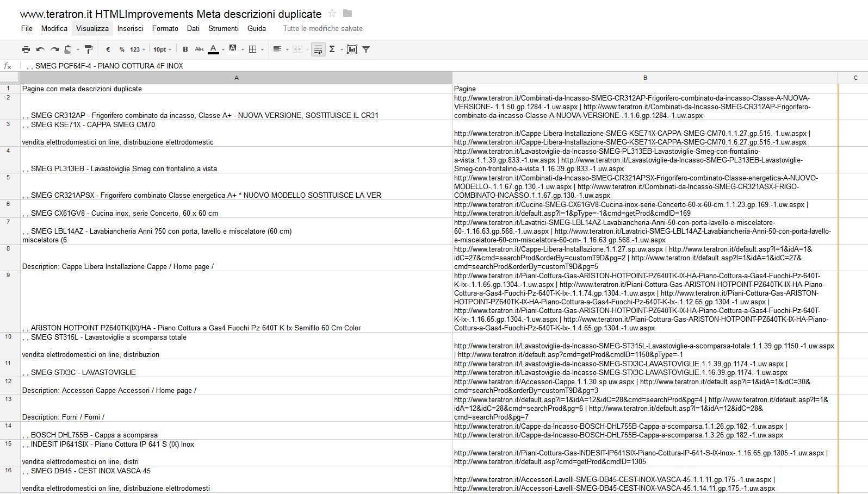The height and width of the screenshot is (494, 868).
Task: Click the background fill color icon
Action: pos(233,49)
